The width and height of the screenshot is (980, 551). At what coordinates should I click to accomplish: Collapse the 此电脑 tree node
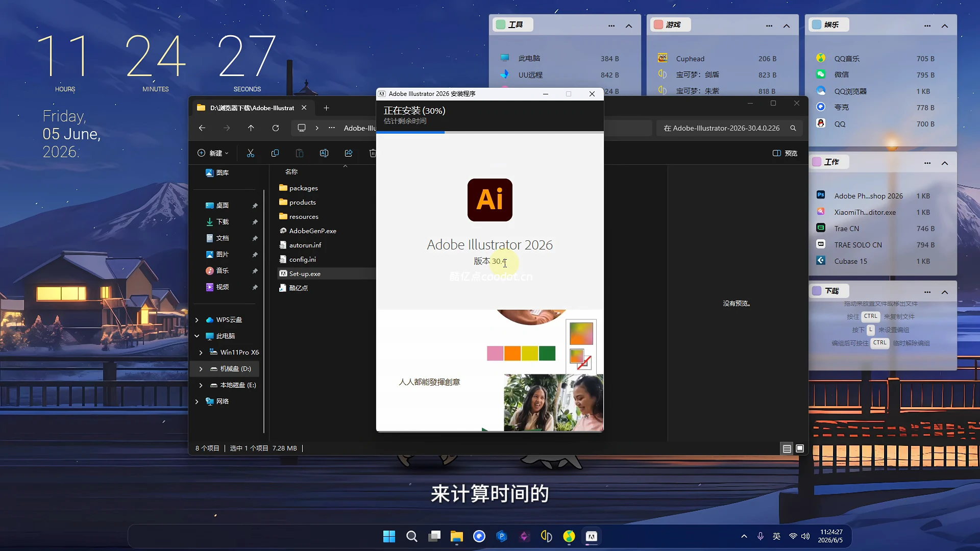click(x=197, y=336)
